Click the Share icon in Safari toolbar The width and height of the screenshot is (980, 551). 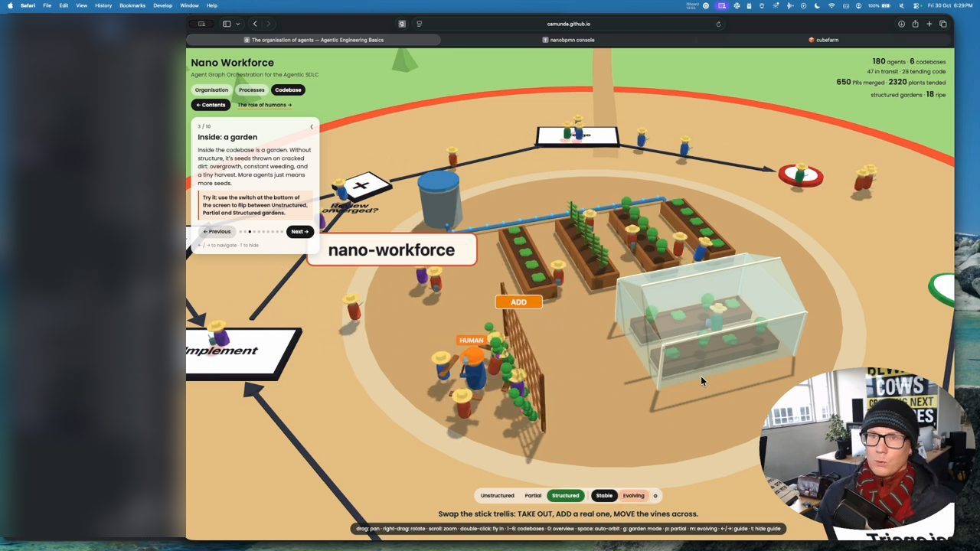(915, 24)
